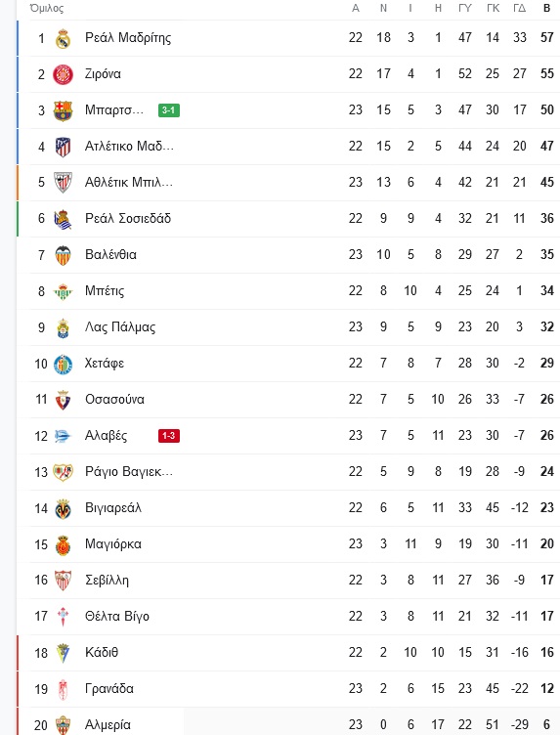This screenshot has width=560, height=735.
Task: Click the Όμιλος column header
Action: (x=47, y=8)
